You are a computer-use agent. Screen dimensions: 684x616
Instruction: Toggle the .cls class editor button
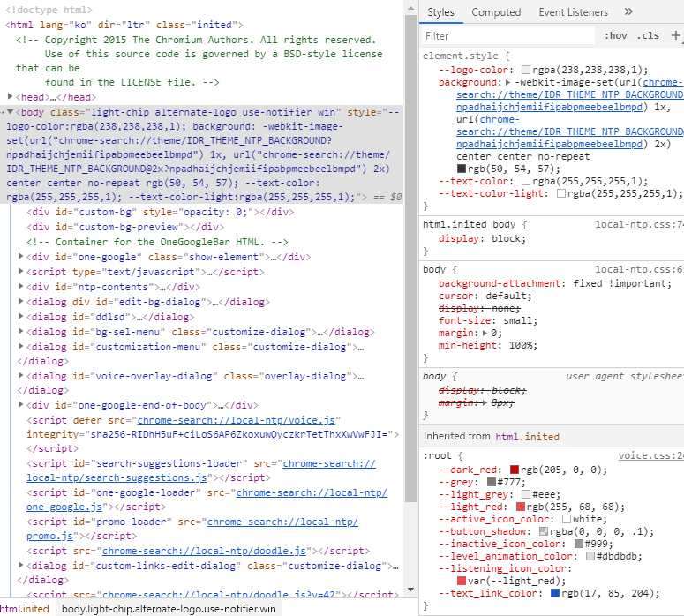coord(648,36)
